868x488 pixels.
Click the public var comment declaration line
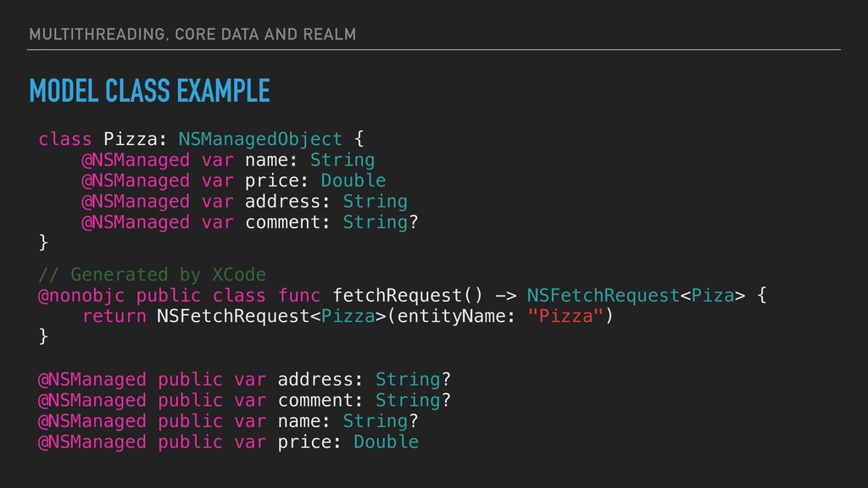click(244, 400)
